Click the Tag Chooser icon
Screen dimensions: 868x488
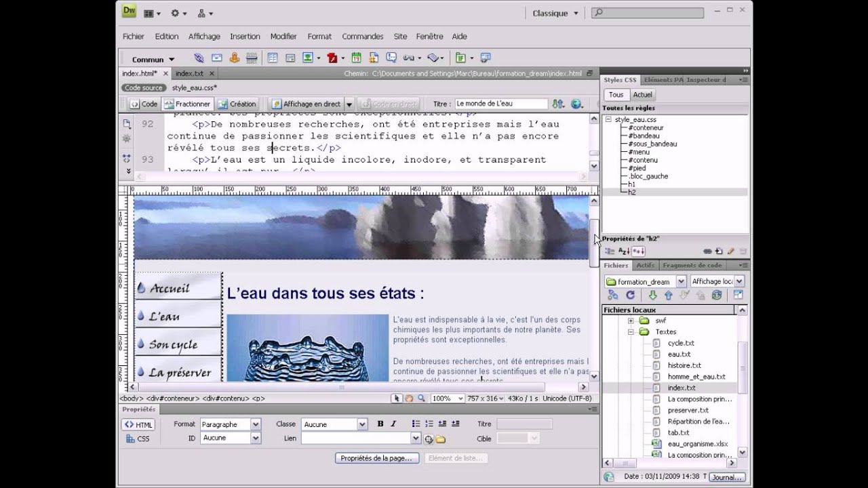[486, 58]
